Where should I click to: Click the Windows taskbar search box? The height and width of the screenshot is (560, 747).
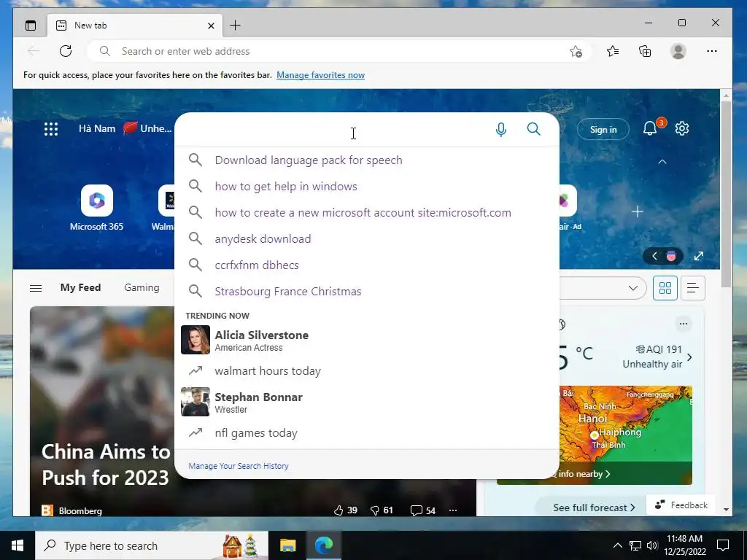pos(152,545)
